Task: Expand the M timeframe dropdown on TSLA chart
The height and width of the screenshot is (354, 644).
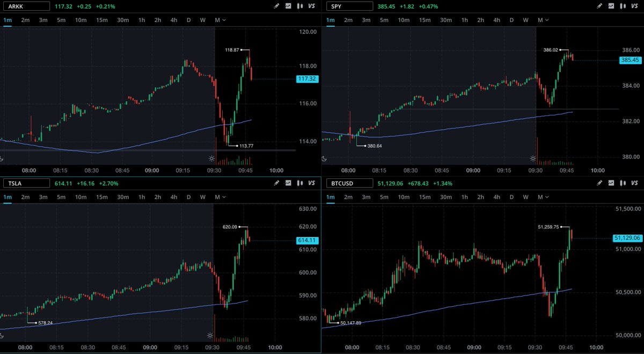Action: [220, 197]
